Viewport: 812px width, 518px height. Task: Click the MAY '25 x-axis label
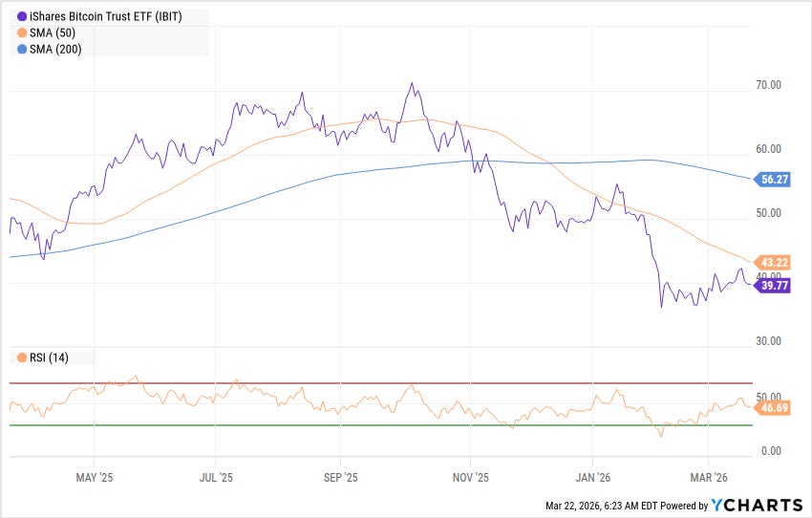tap(95, 478)
